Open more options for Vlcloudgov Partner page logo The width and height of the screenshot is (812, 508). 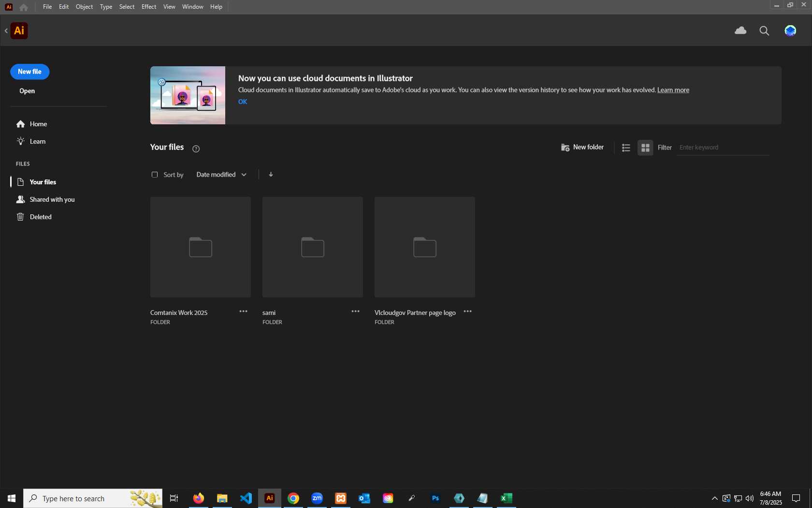click(x=467, y=312)
